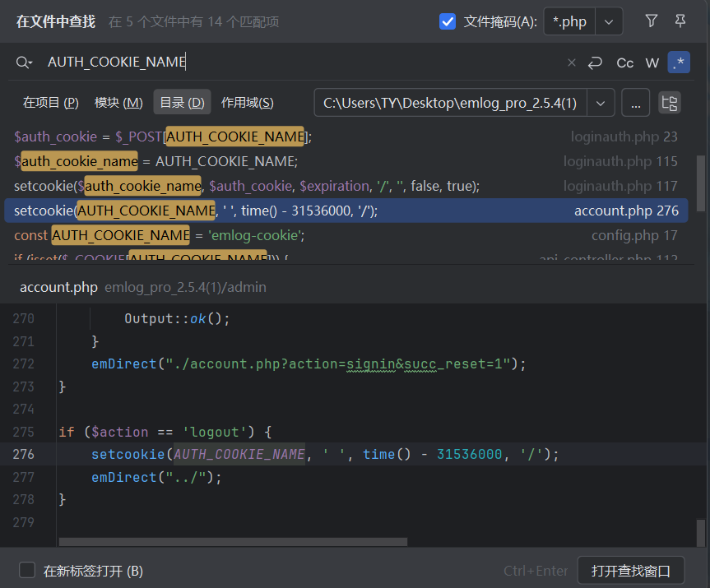Browse directory with ellipsis button

pyautogui.click(x=636, y=103)
